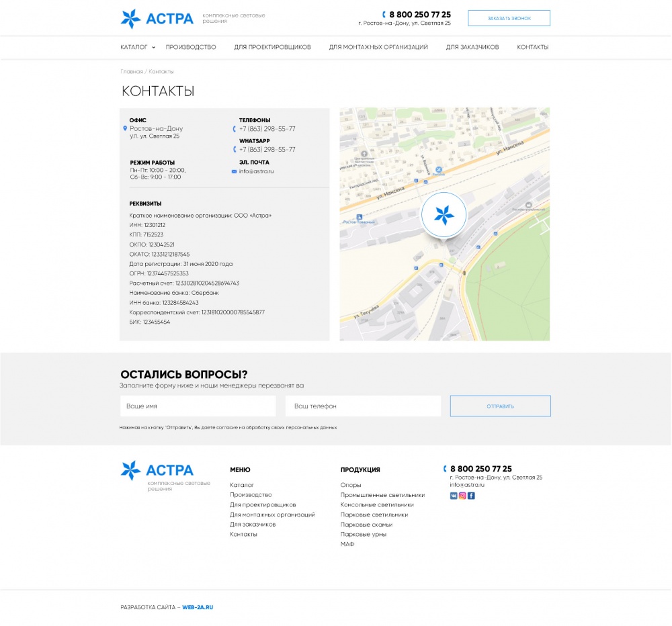Focus the Ваш телефон input field
Image resolution: width=672 pixels, height=626 pixels.
pyautogui.click(x=363, y=406)
